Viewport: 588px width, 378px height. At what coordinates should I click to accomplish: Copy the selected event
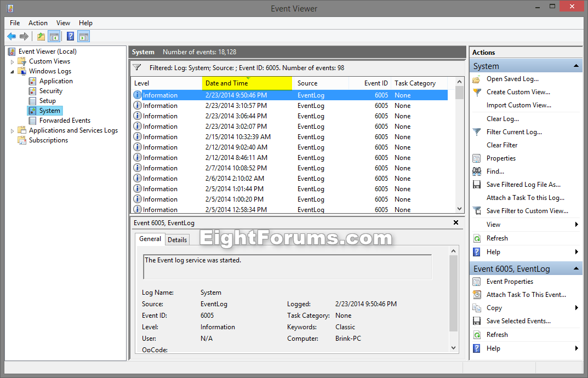click(493, 307)
